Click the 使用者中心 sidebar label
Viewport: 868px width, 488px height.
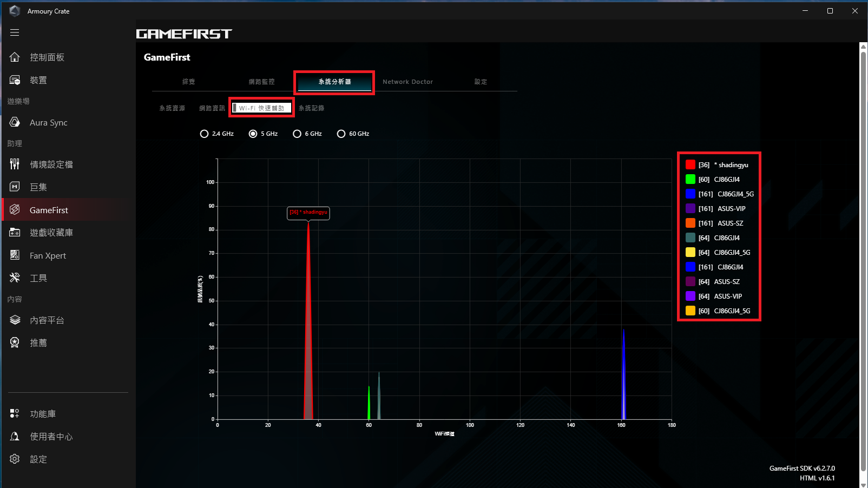coord(51,436)
